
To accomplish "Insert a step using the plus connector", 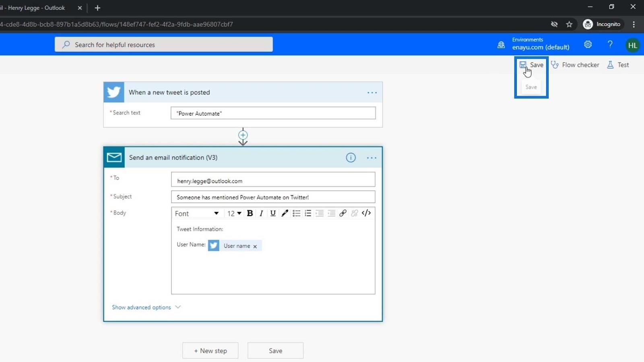I will click(x=243, y=135).
